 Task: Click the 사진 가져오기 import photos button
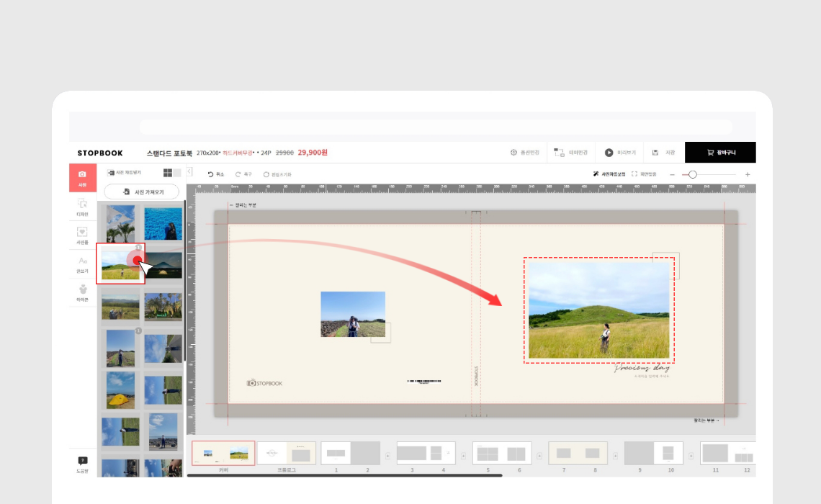pyautogui.click(x=141, y=192)
